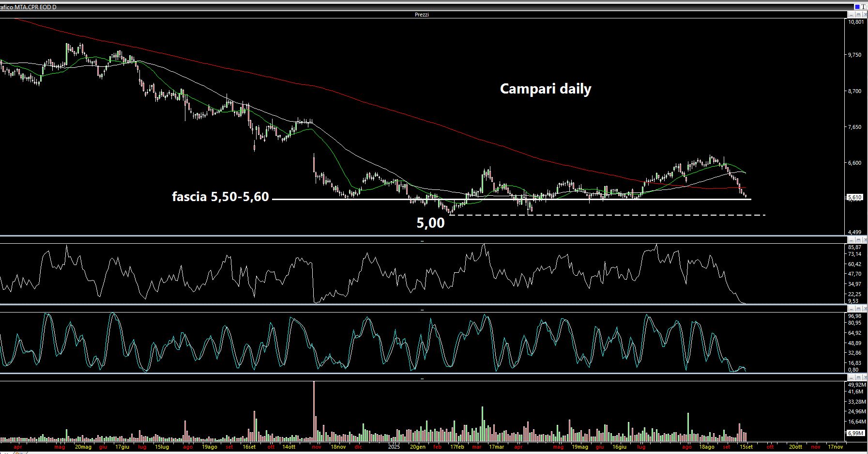
Task: Select the '5,00' support level label
Action: click(430, 223)
